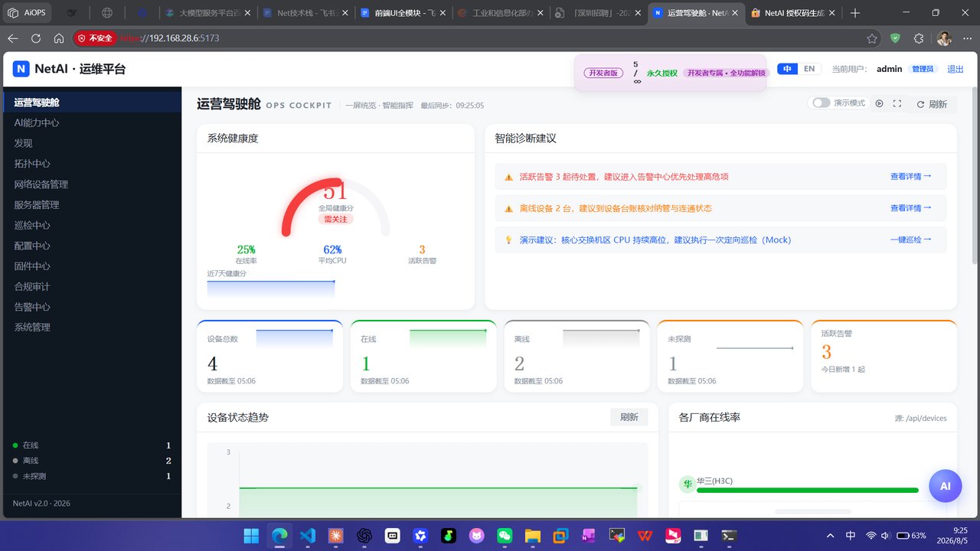Select 告警中心 in the sidebar
This screenshot has width=980, height=551.
pyautogui.click(x=91, y=307)
